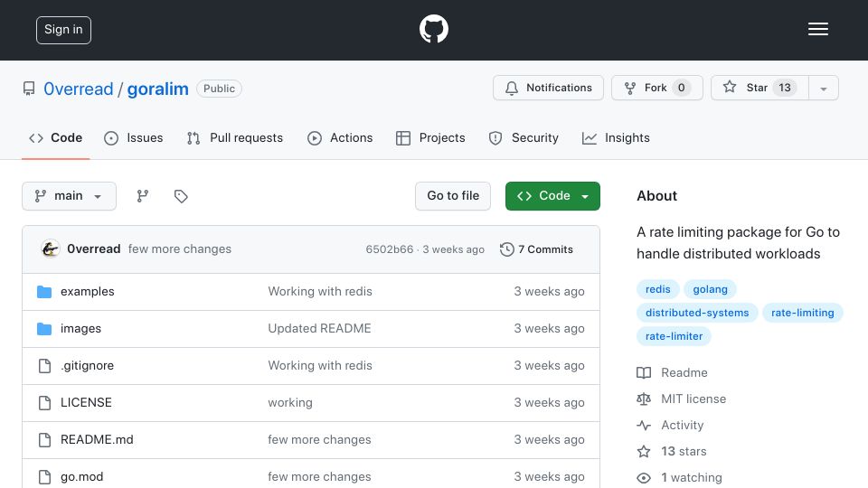Click the star count 13 badge
Viewport: 868px width, 488px height.
coord(785,88)
